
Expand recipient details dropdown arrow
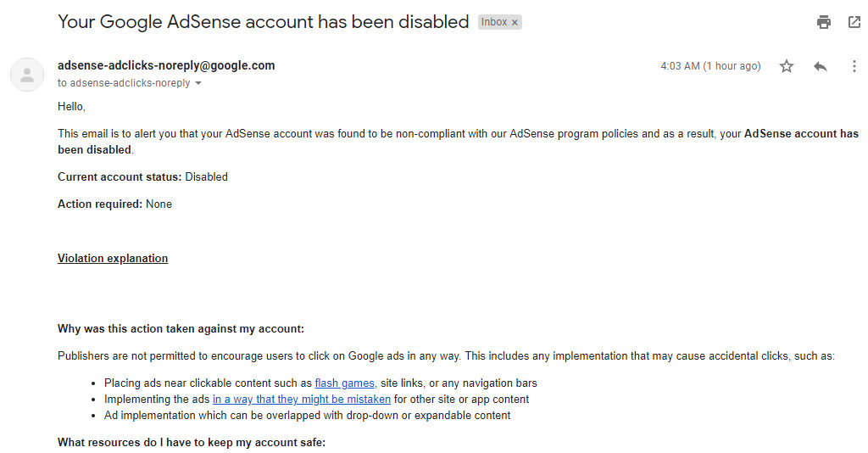(x=198, y=84)
